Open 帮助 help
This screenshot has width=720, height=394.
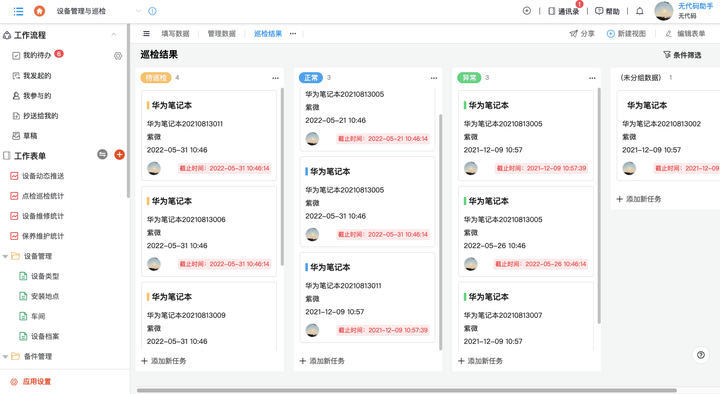pos(607,11)
